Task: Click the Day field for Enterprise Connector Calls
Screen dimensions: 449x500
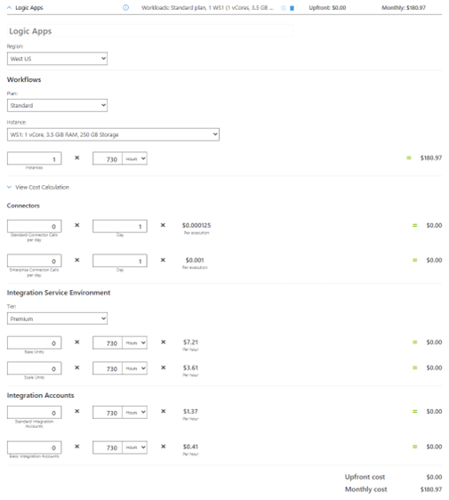Action: pos(120,261)
